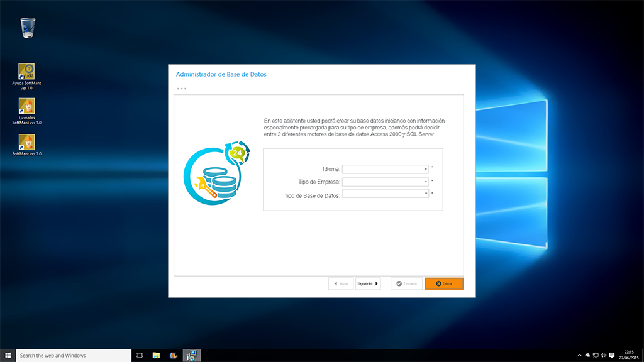This screenshot has width=644, height=362.
Task: Click the Atrás back button
Action: pyautogui.click(x=341, y=283)
